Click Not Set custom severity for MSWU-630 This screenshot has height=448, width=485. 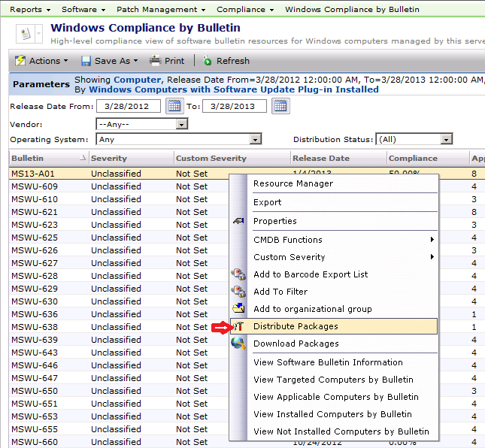tap(192, 301)
